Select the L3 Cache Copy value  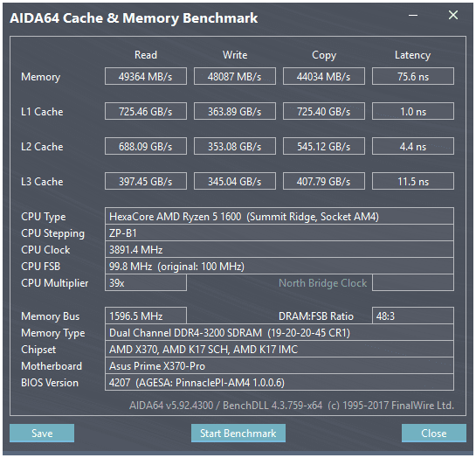pyautogui.click(x=324, y=181)
